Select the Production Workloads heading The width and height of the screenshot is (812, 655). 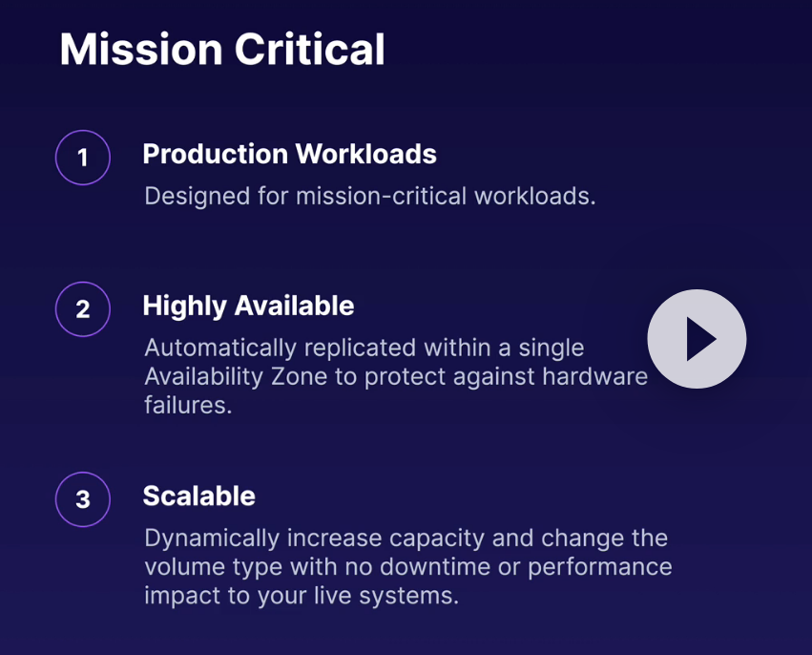coord(289,155)
